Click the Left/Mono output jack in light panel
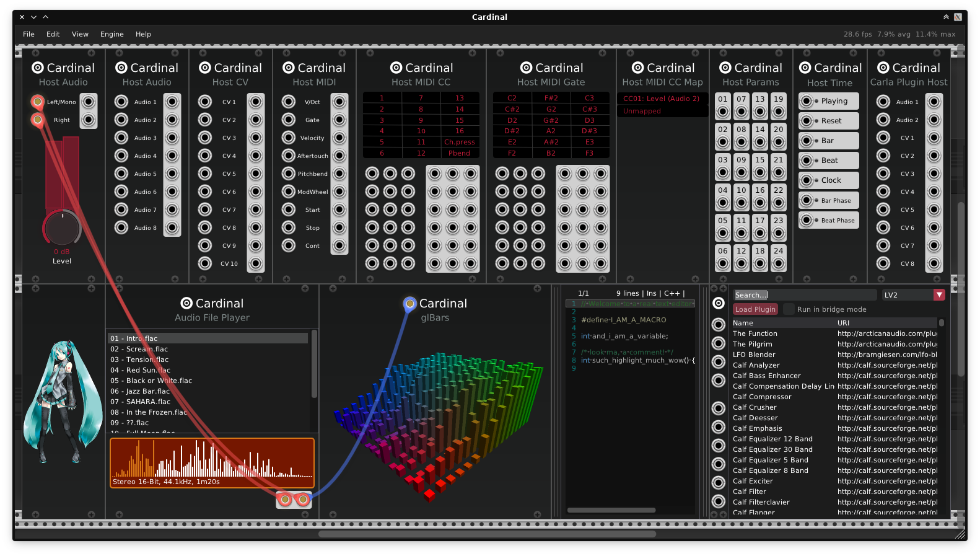980x556 pixels. [89, 101]
